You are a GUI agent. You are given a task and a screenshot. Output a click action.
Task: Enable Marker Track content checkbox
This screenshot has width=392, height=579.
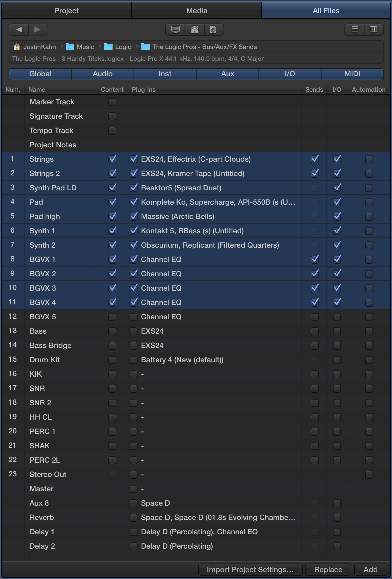[x=112, y=102]
